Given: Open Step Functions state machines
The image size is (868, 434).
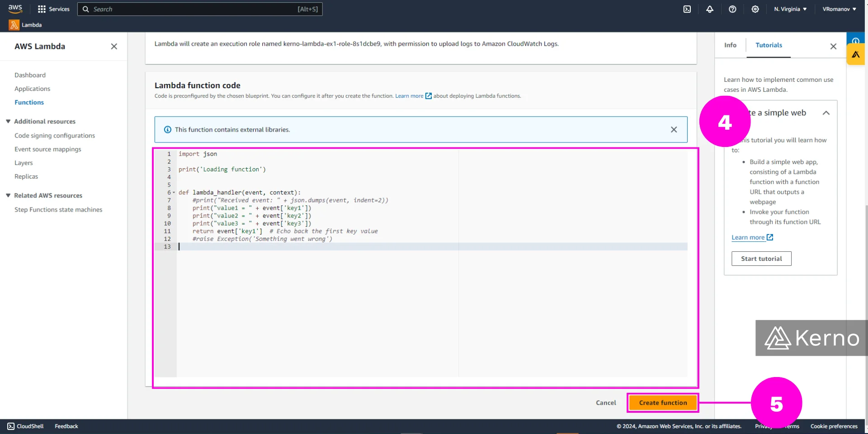Looking at the screenshot, I should [58, 209].
